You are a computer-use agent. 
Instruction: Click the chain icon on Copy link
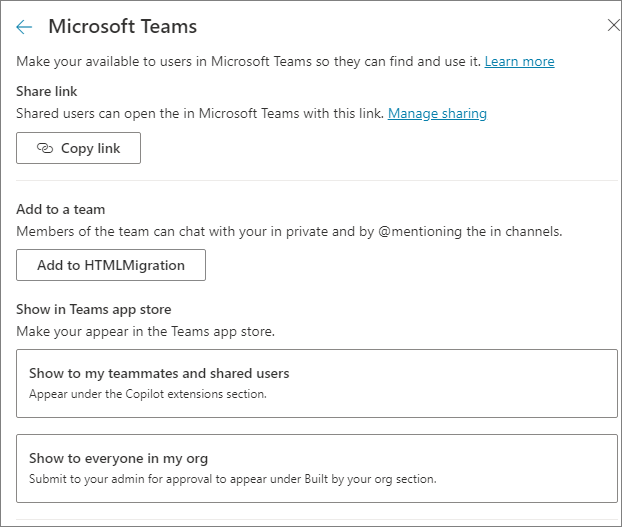coord(44,148)
